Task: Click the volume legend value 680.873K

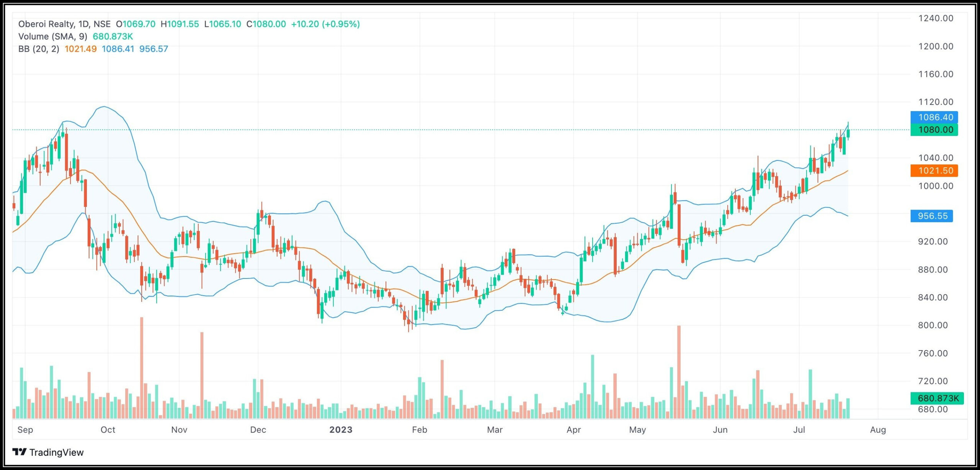Action: 113,36
